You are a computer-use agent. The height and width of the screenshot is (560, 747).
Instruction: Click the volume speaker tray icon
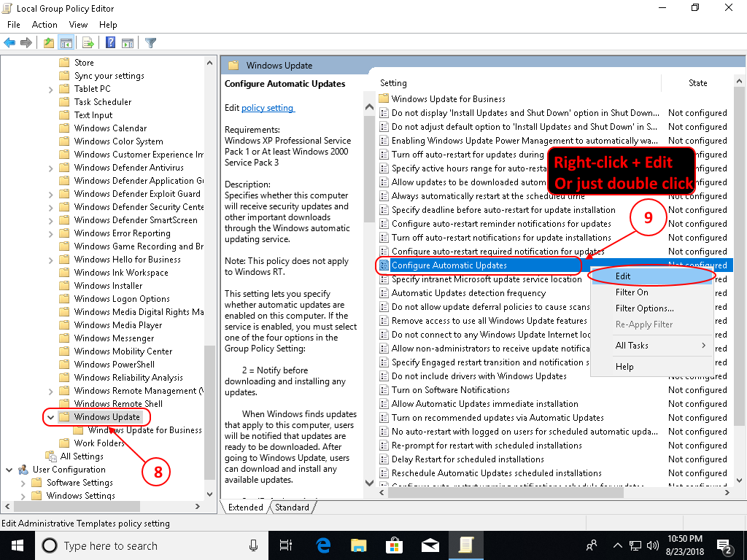tap(653, 545)
